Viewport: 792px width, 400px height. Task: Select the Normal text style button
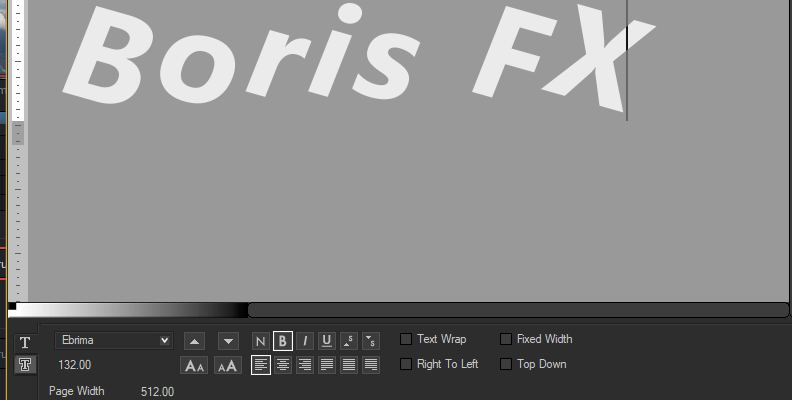pos(260,341)
